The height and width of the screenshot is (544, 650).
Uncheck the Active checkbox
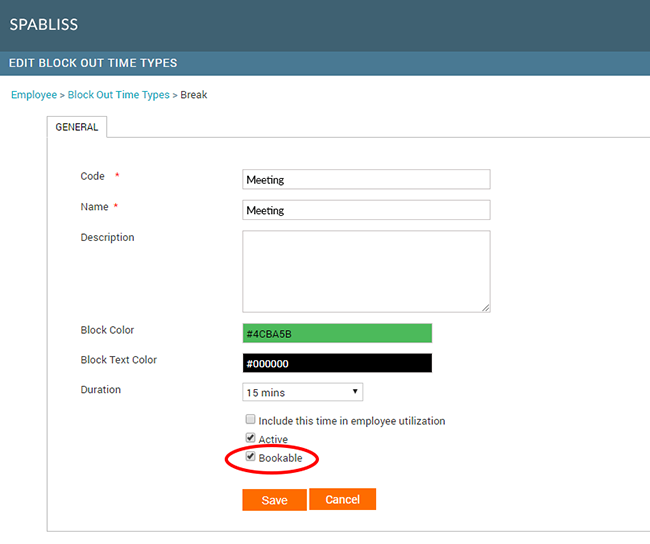click(251, 439)
